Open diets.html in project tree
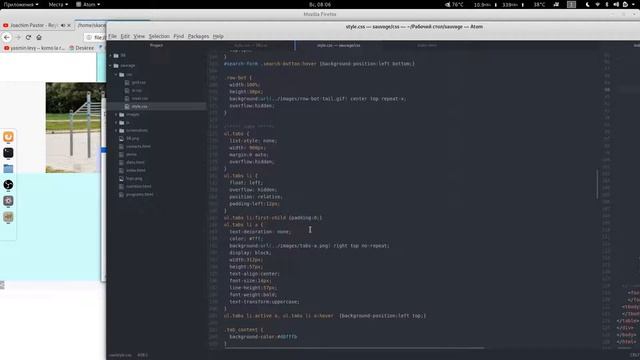640x360 pixels. click(135, 162)
